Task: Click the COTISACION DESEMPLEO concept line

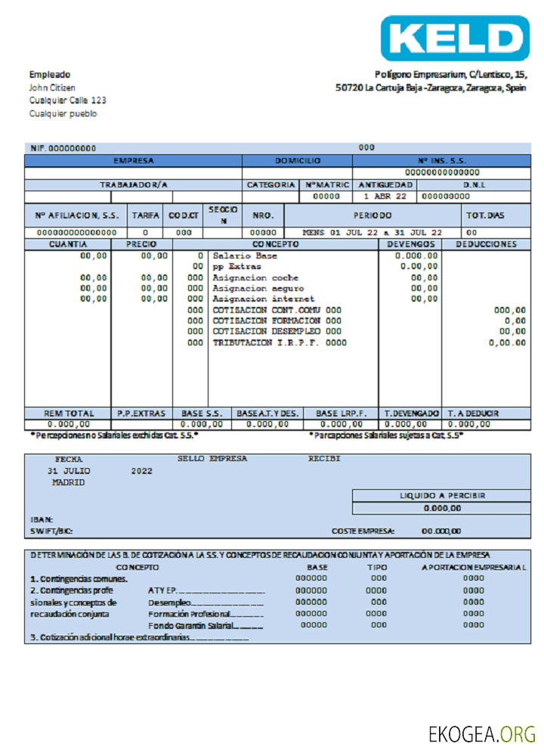Action: [277, 331]
